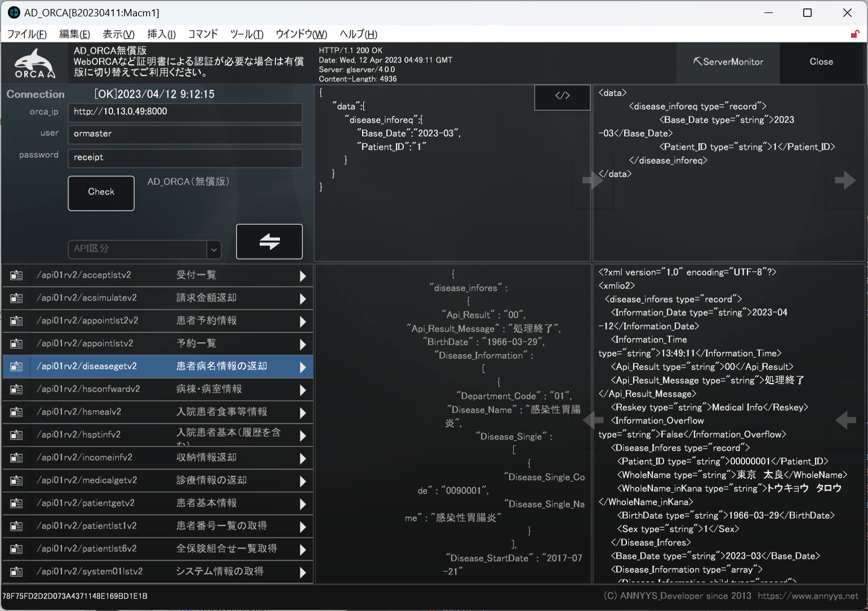The width and height of the screenshot is (868, 611).
Task: Open the コマンド menu
Action: (x=203, y=34)
